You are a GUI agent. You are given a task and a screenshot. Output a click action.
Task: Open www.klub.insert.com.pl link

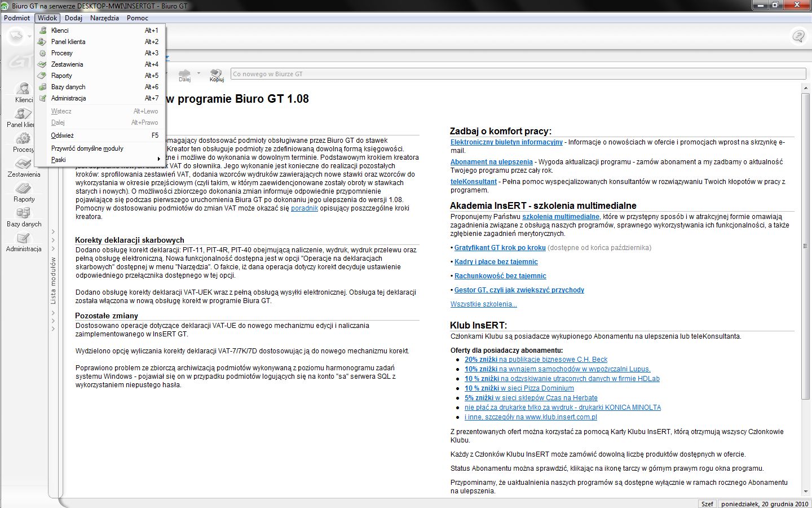click(x=531, y=417)
